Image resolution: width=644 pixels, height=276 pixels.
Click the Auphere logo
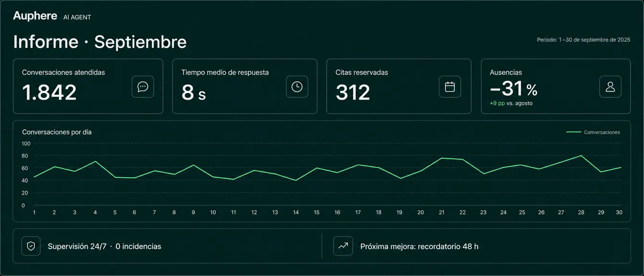click(x=35, y=16)
